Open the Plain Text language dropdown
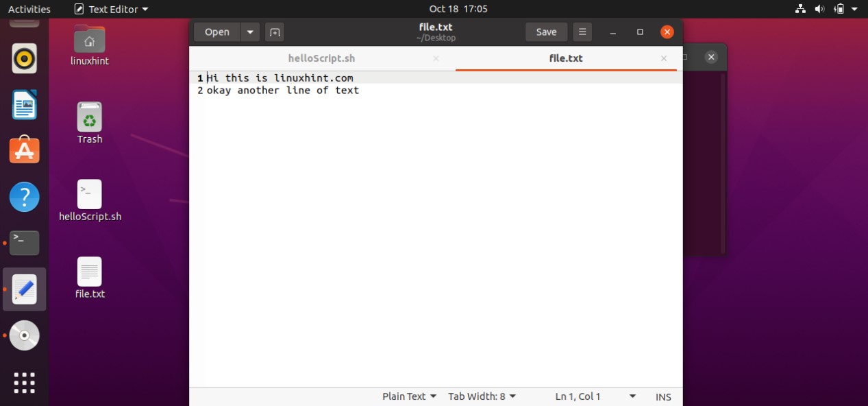Image resolution: width=868 pixels, height=406 pixels. click(x=409, y=396)
